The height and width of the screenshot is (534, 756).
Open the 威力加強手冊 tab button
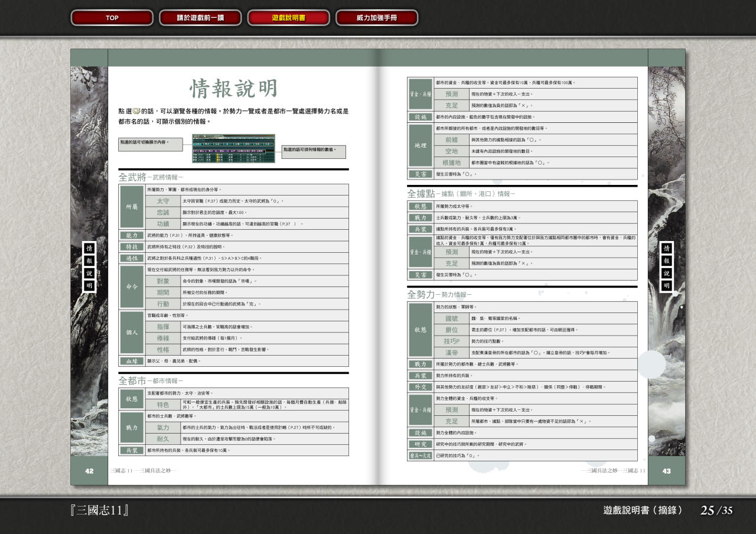(x=377, y=18)
